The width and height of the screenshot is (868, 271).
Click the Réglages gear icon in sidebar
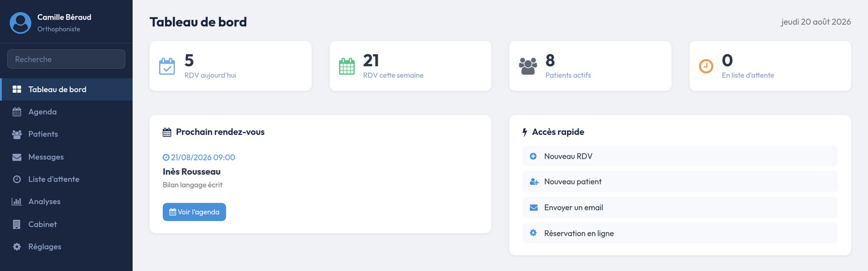click(x=17, y=247)
